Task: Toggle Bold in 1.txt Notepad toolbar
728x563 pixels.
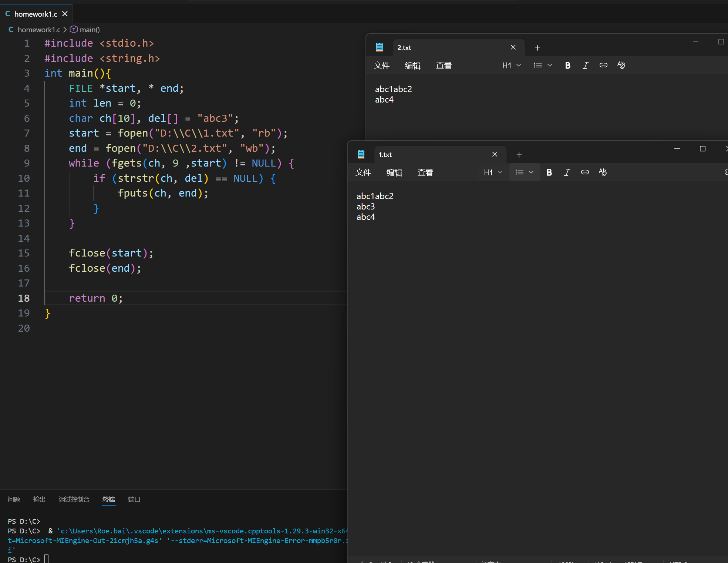Action: 549,172
